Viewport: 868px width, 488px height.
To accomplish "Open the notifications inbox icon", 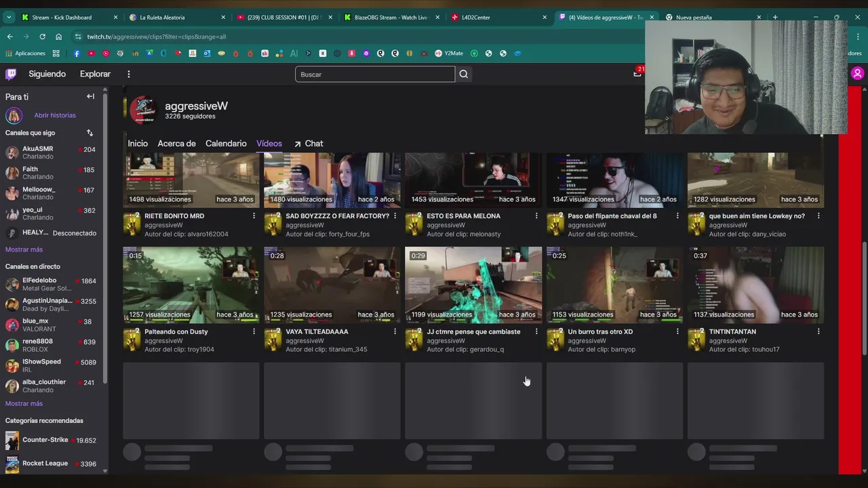I will pos(637,73).
